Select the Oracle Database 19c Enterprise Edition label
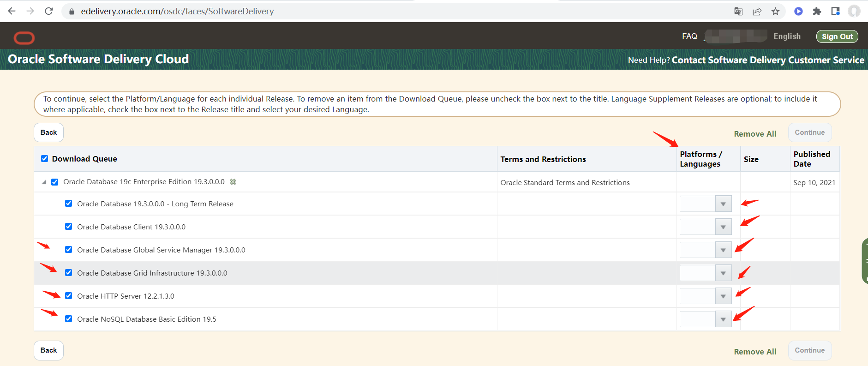 (x=144, y=182)
